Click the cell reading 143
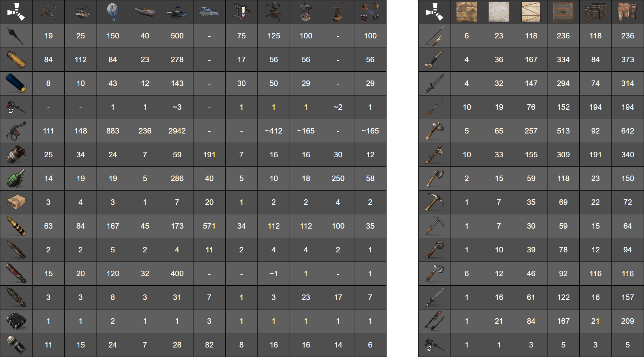The image size is (644, 357). (x=177, y=83)
